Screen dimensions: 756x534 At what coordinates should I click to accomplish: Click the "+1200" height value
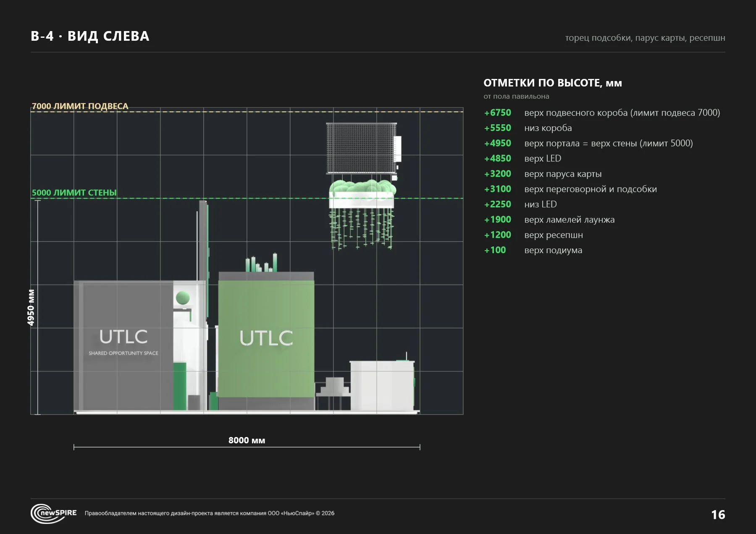498,235
